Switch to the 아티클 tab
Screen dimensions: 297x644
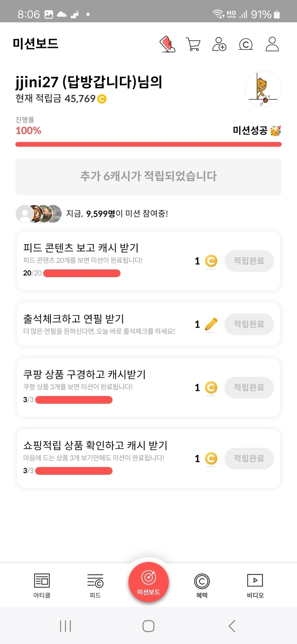[x=42, y=585]
